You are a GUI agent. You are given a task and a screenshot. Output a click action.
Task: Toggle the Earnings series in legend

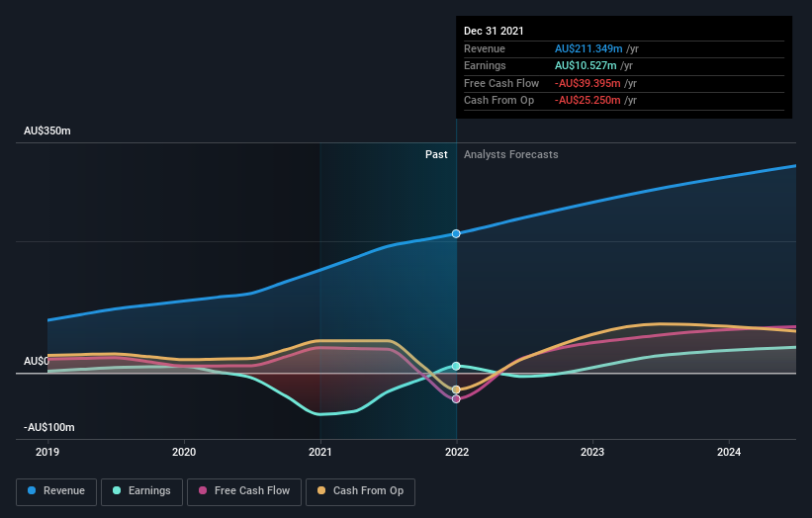(141, 491)
